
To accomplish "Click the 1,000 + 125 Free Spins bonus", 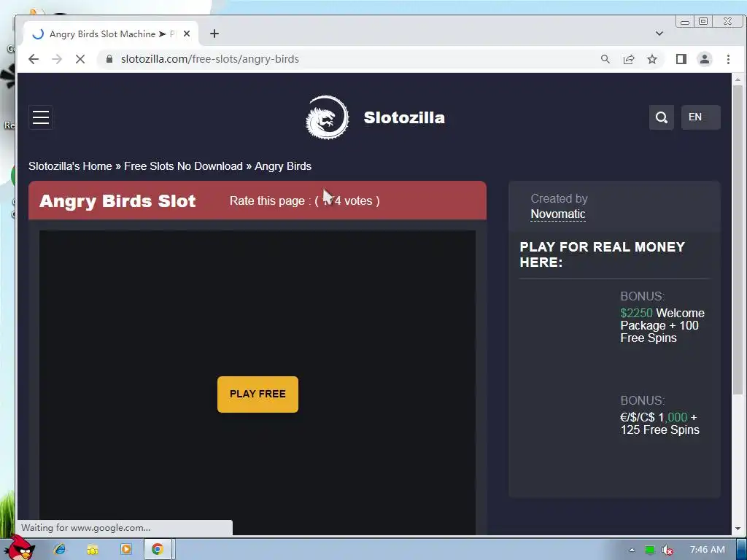I will 659,424.
